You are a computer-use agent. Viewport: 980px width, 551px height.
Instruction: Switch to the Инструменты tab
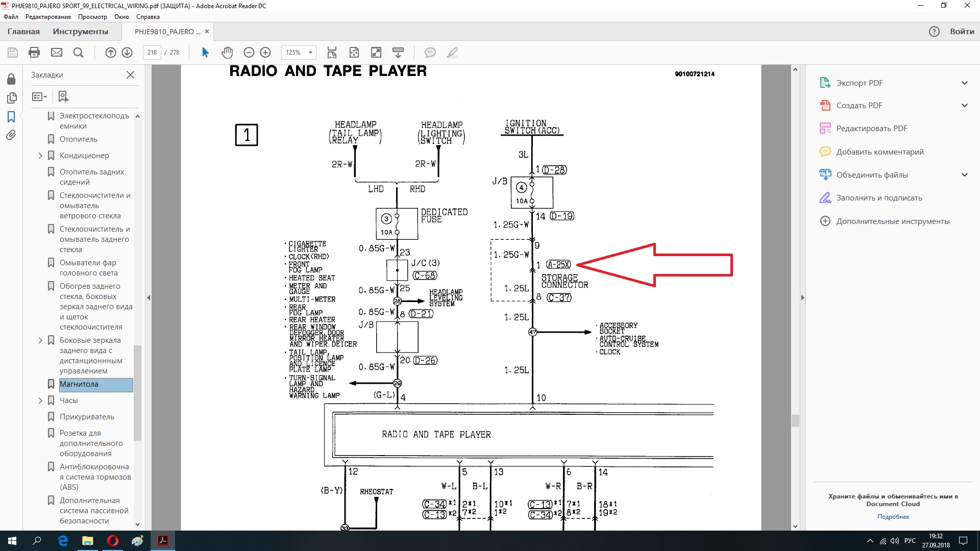(80, 32)
